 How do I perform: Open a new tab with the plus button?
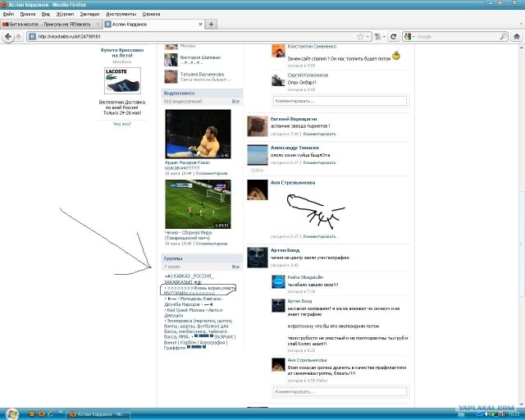(212, 25)
